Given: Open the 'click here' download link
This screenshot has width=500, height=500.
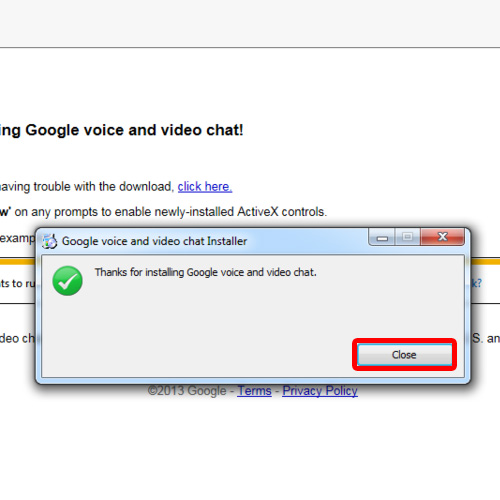Looking at the screenshot, I should (205, 187).
